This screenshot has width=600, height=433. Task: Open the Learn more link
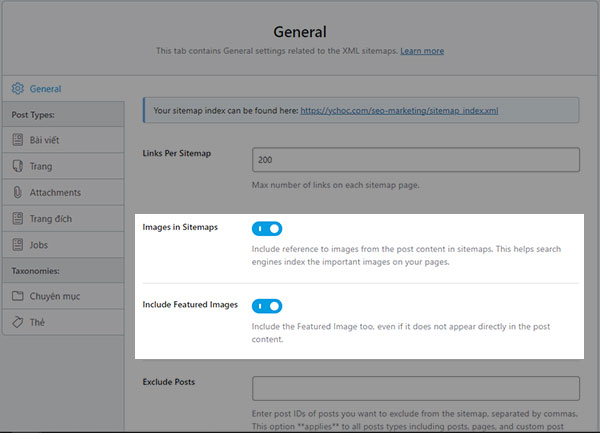coord(422,51)
